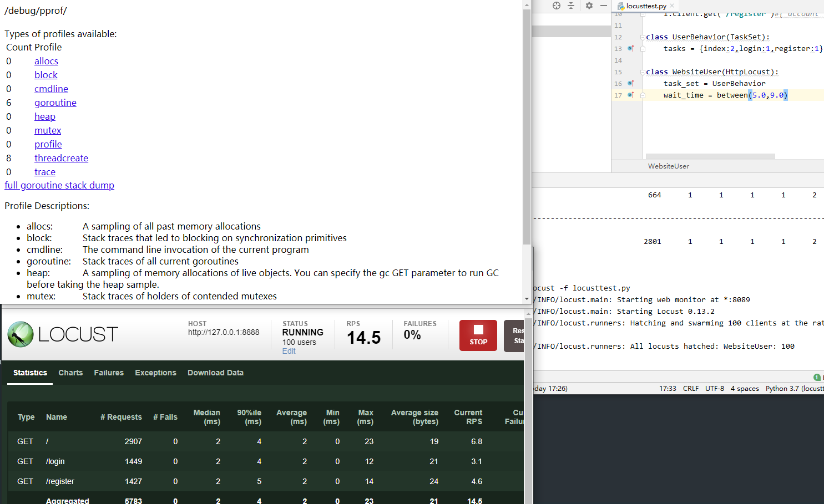Image resolution: width=824 pixels, height=504 pixels.
Task: Click the locate/scroll-from-source target icon
Action: (x=556, y=6)
